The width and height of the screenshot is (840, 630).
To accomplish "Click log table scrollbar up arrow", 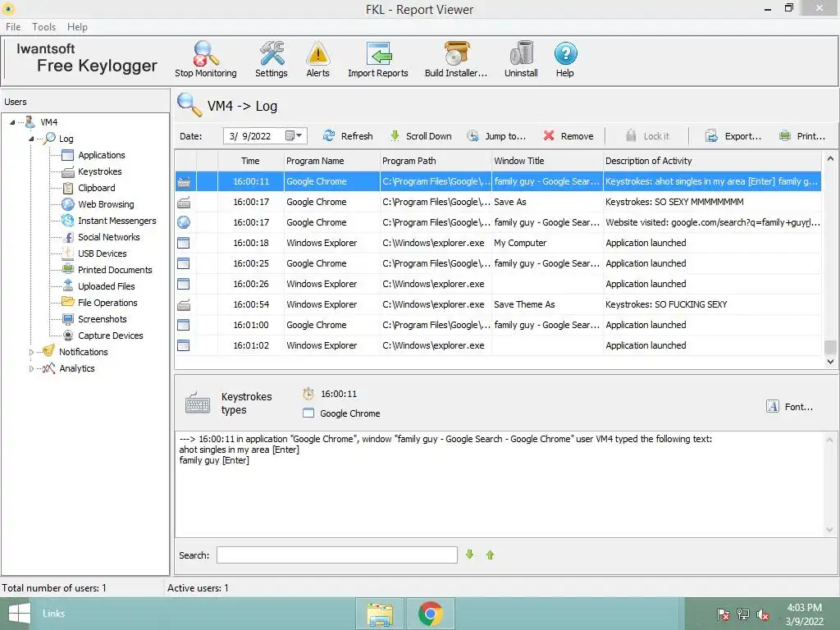I will [830, 158].
